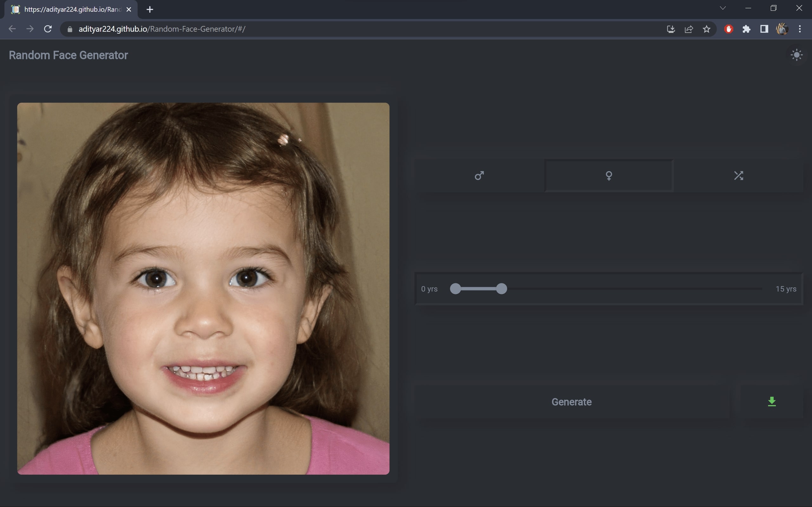The image size is (812, 507).
Task: Select the female gender option
Action: pyautogui.click(x=609, y=175)
